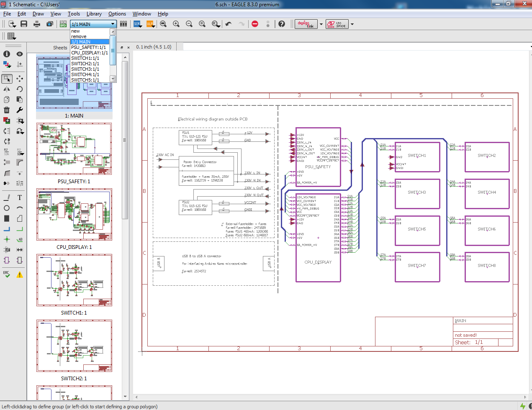Select the Info tool
The image size is (532, 410).
coord(7,54)
